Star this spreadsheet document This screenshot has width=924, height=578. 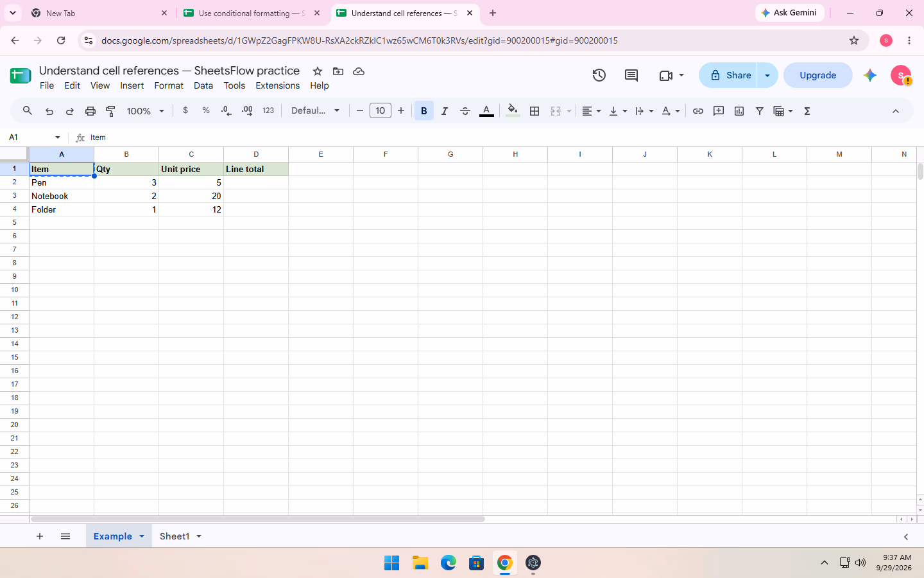coord(318,71)
